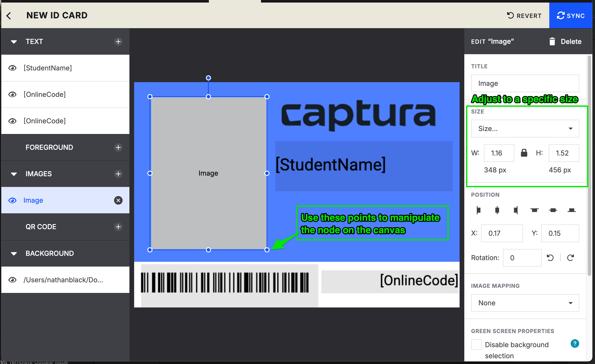Image resolution: width=595 pixels, height=364 pixels.
Task: Open green screen properties help icon
Action: coord(575,344)
